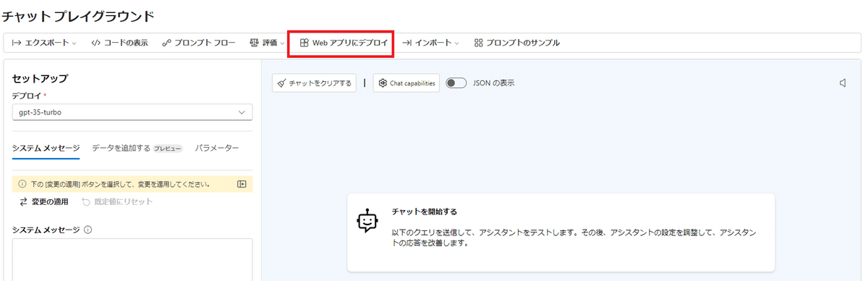Open プロンプトのサンプル prompt samples

pyautogui.click(x=516, y=43)
